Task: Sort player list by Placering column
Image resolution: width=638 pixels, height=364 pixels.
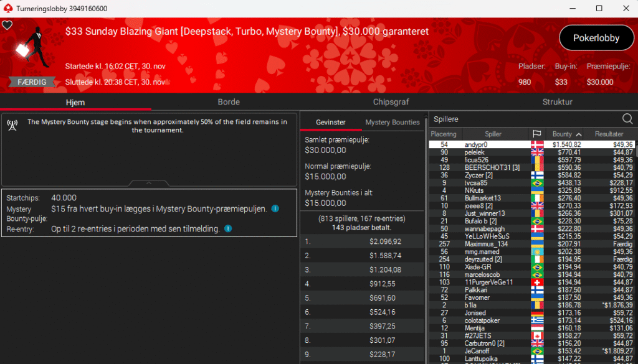Action: coord(444,134)
